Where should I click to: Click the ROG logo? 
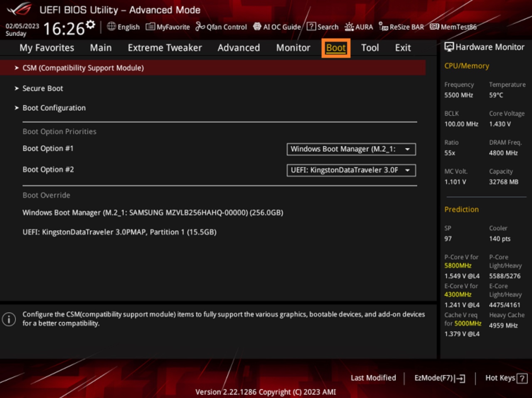click(19, 9)
